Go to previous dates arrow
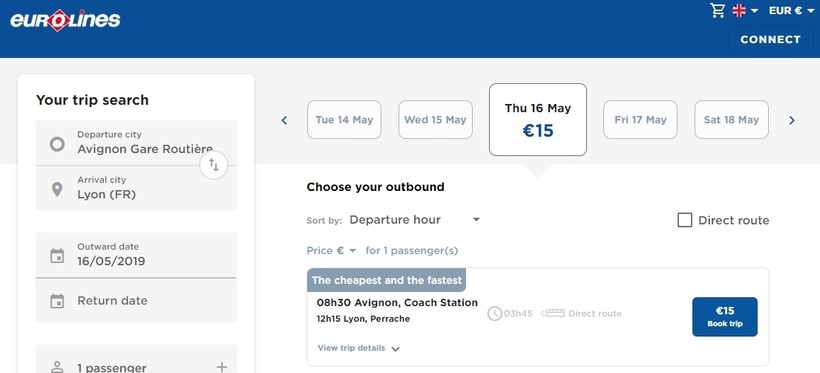This screenshot has width=820, height=373. [284, 120]
